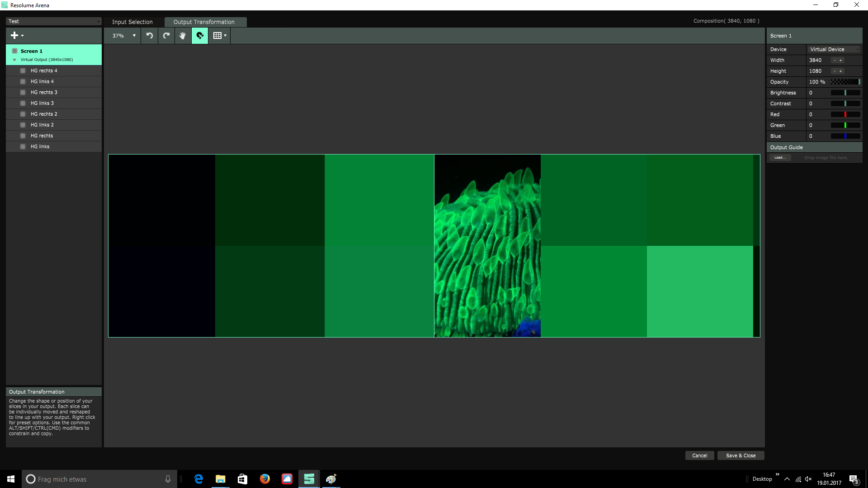Open the Test preset dropdown
Screen dimensions: 868x488
(x=53, y=21)
